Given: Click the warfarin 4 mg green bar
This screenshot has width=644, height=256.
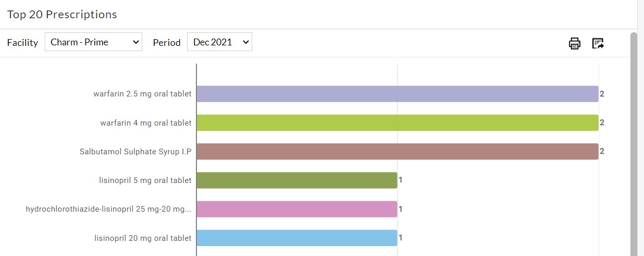Looking at the screenshot, I should pyautogui.click(x=397, y=123).
